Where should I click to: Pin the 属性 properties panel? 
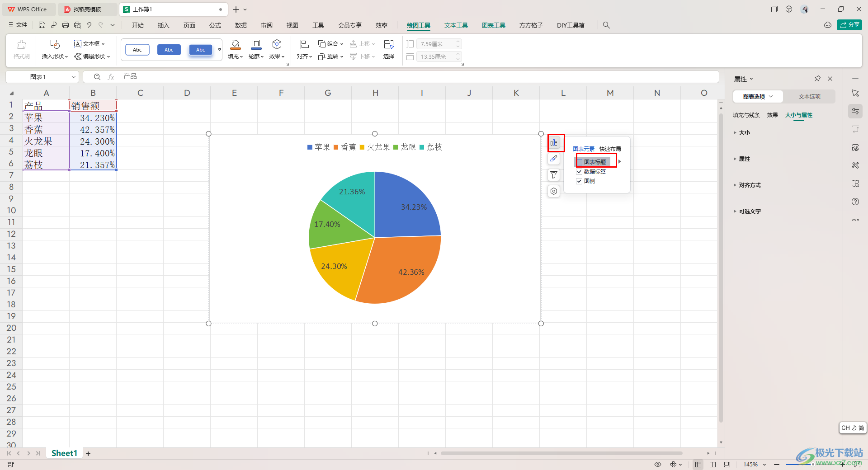tap(817, 79)
